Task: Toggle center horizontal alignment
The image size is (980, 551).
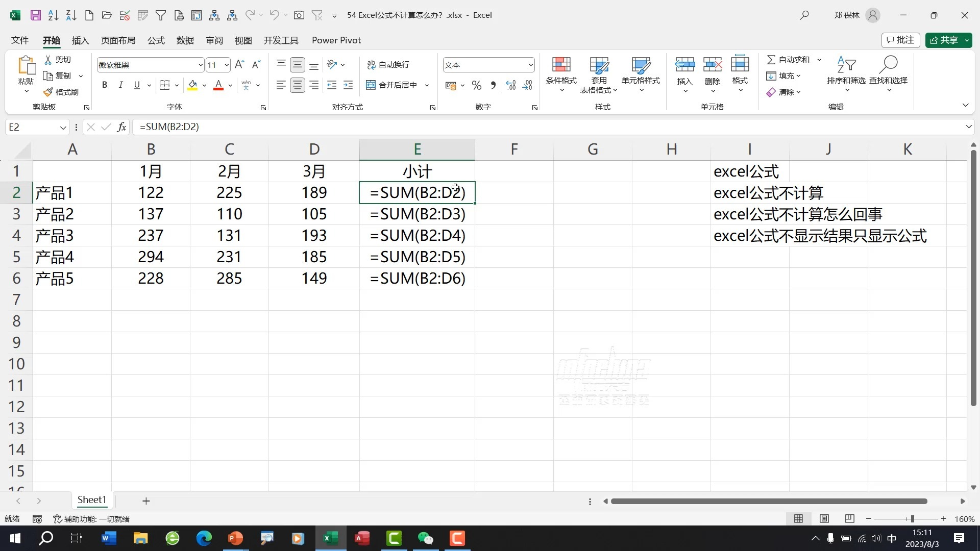Action: coord(298,85)
